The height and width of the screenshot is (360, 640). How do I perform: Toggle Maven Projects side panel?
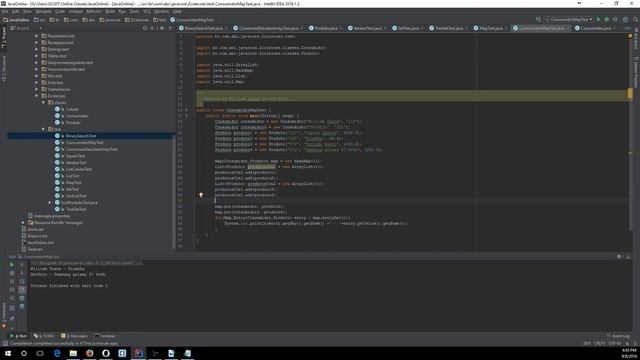pos(636,72)
